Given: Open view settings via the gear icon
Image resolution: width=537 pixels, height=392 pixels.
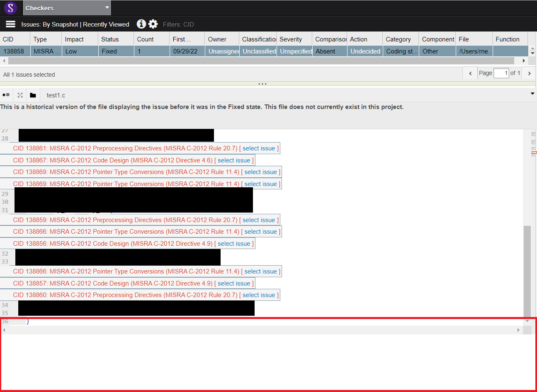Looking at the screenshot, I should pos(153,24).
